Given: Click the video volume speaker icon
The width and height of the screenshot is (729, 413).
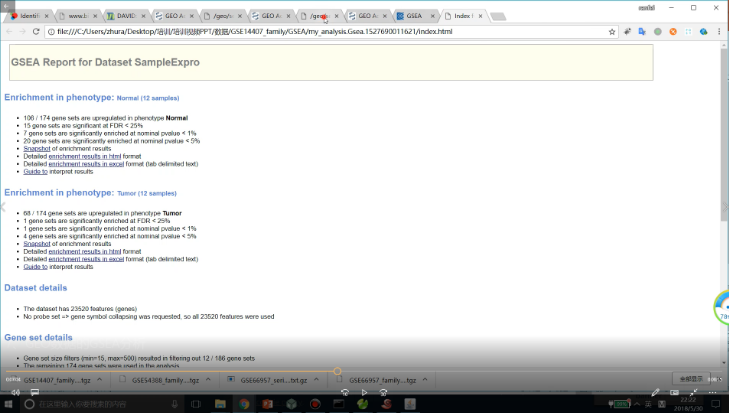Looking at the screenshot, I should coord(15,393).
